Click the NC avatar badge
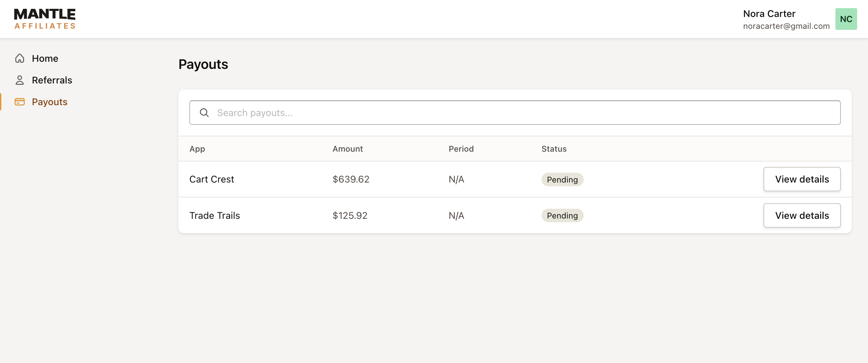 (846, 19)
